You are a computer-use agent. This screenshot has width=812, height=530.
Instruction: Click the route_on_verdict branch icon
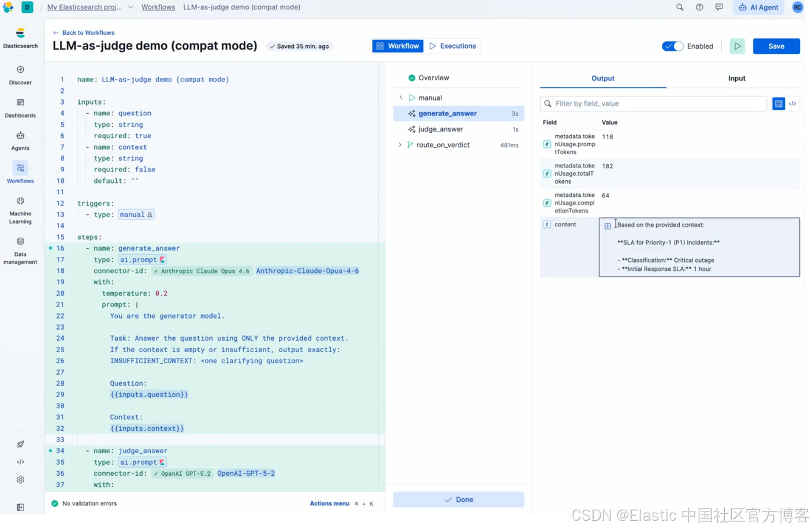(410, 145)
